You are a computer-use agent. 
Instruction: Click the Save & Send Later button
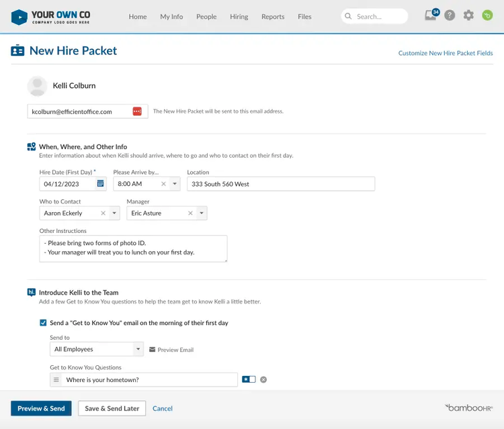112,408
